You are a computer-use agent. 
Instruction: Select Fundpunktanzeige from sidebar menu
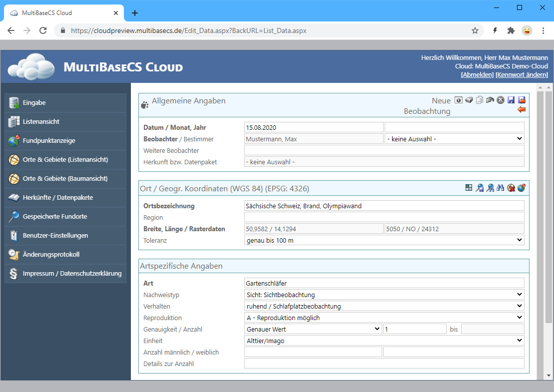tap(65, 141)
